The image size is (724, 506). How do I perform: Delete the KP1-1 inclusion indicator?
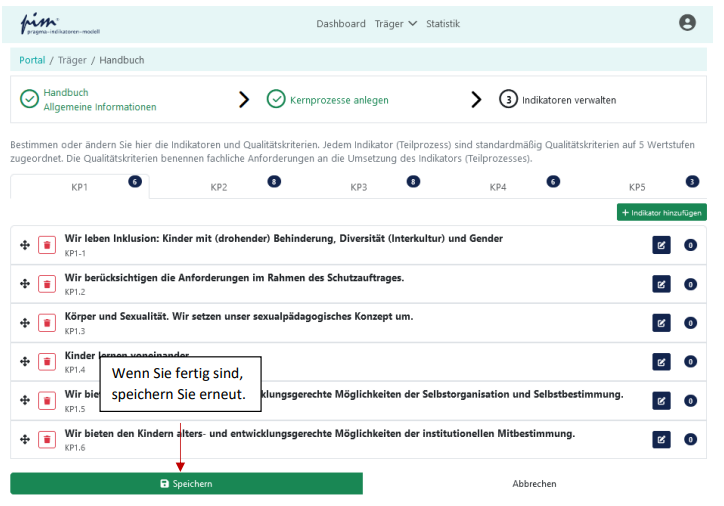tap(47, 245)
